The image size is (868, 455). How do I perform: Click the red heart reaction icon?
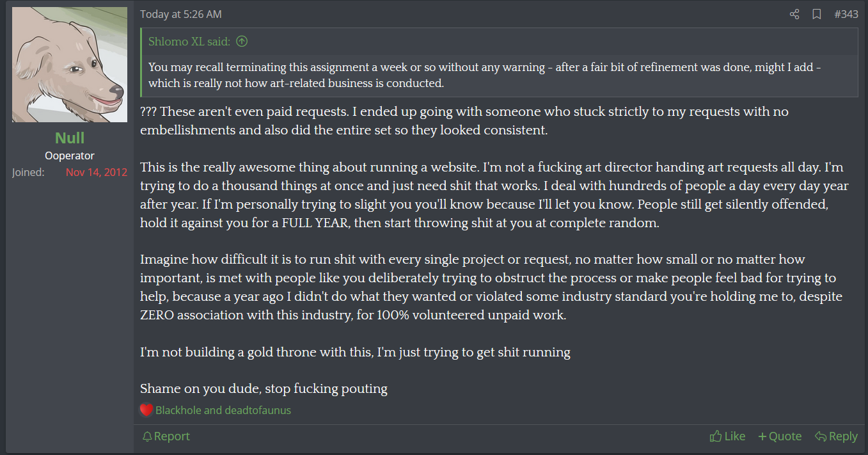point(146,410)
